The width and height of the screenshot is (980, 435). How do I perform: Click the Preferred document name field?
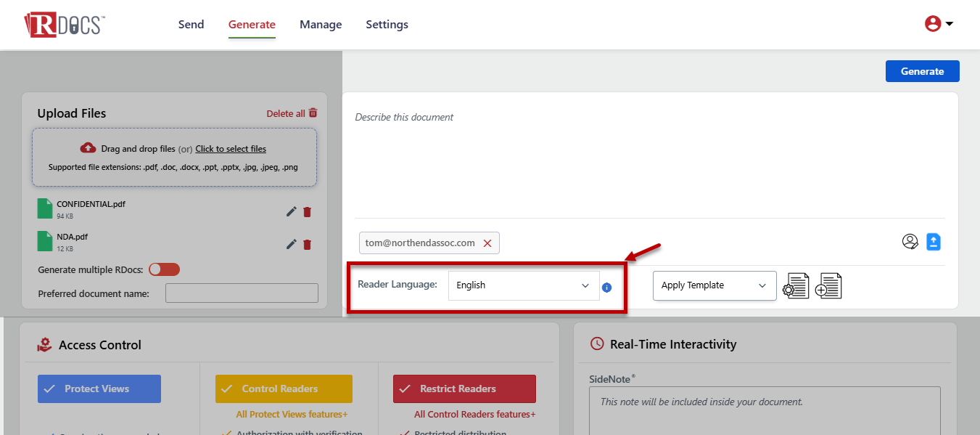[x=242, y=293]
